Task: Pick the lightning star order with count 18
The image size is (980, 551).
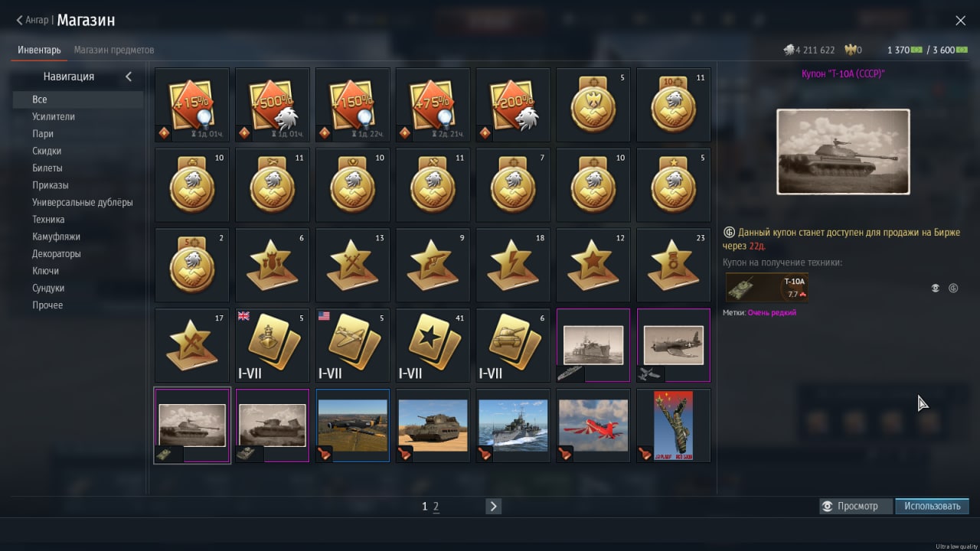Action: [x=513, y=265]
